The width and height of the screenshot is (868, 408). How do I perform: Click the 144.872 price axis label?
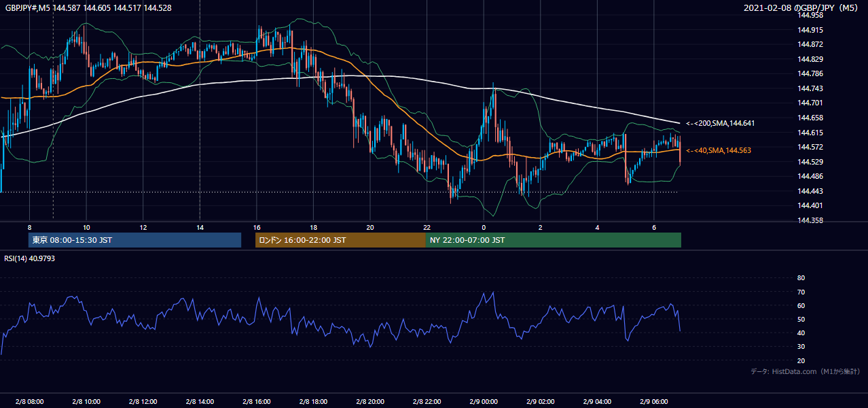click(811, 44)
